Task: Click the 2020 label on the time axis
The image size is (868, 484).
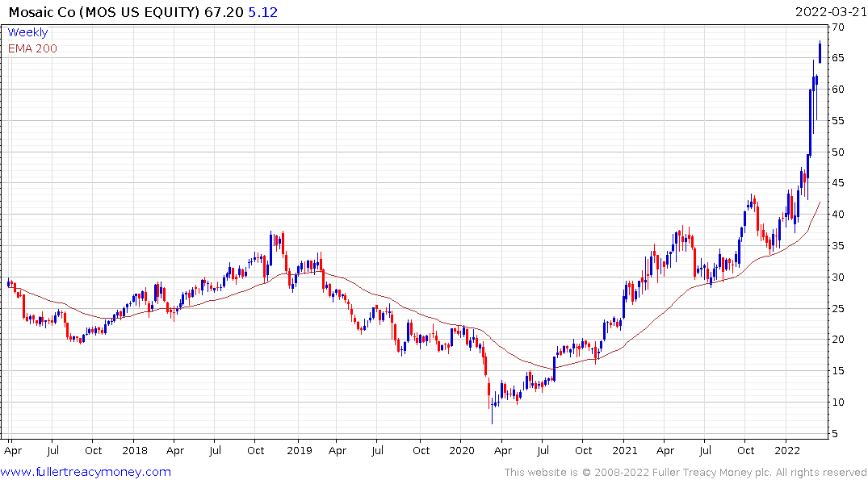Action: [462, 450]
